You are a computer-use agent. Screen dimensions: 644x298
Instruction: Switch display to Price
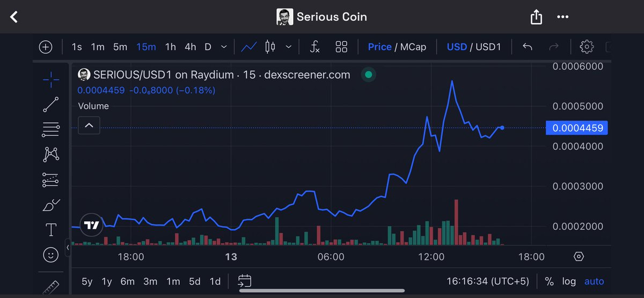coord(379,47)
